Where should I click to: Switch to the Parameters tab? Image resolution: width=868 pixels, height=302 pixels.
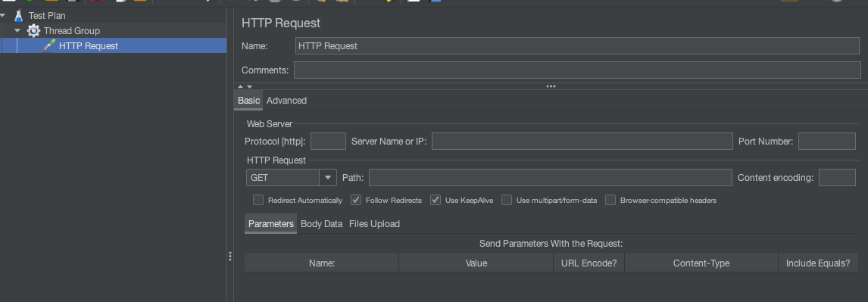pos(270,224)
